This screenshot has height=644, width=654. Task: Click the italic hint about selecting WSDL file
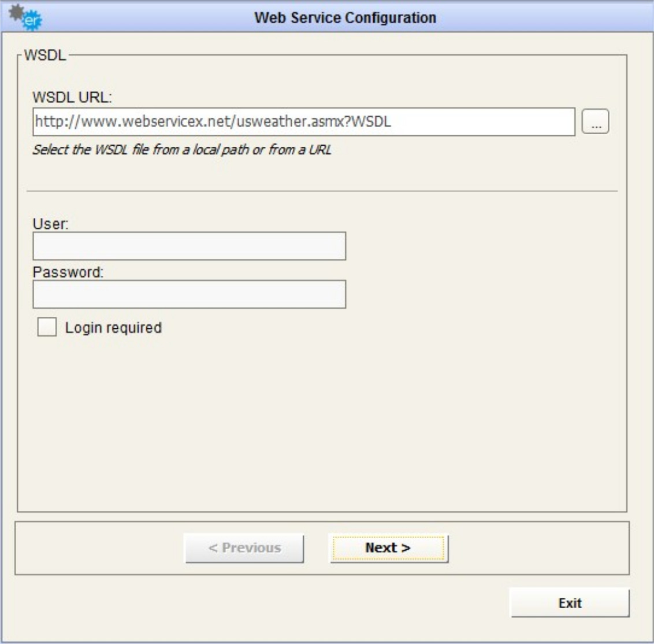(181, 150)
